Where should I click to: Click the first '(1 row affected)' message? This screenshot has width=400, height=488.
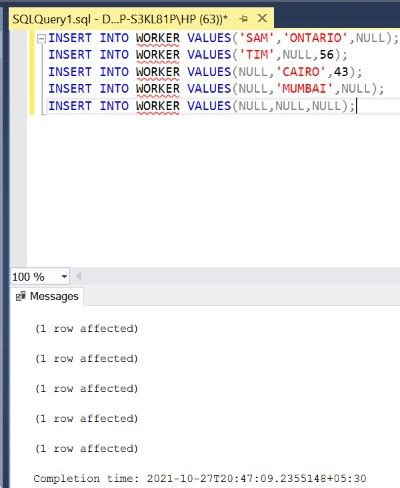click(x=86, y=329)
